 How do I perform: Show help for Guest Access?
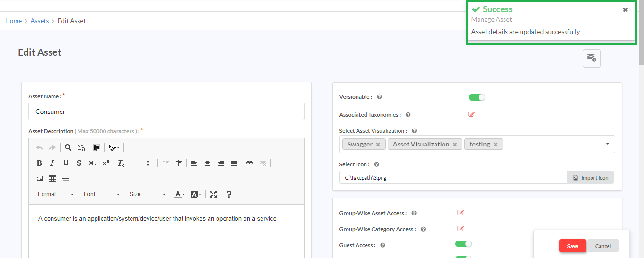pyautogui.click(x=383, y=245)
